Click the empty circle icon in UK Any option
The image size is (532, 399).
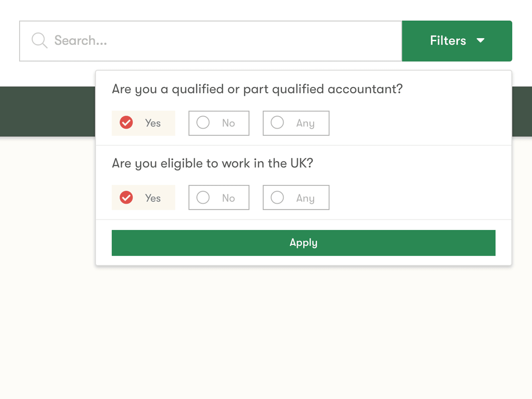[277, 197]
